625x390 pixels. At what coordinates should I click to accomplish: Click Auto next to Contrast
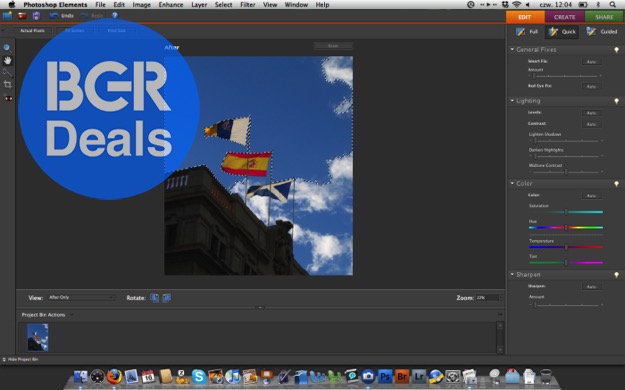coord(592,124)
